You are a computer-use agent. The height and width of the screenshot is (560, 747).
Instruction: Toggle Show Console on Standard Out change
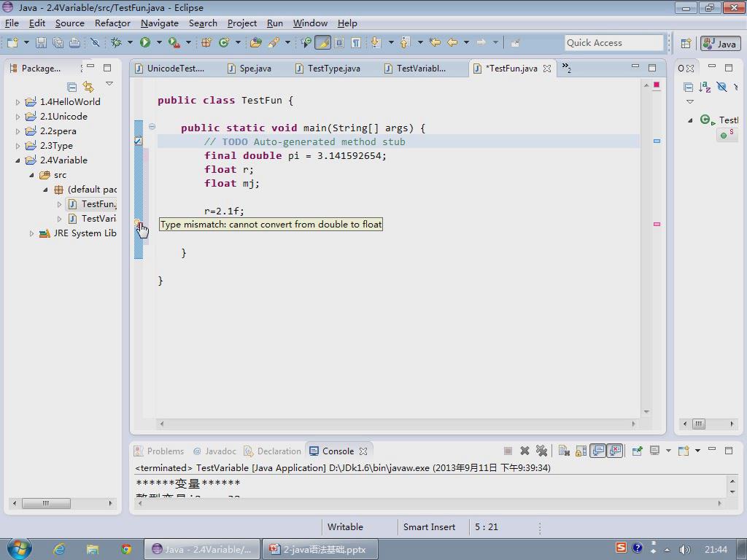point(598,451)
